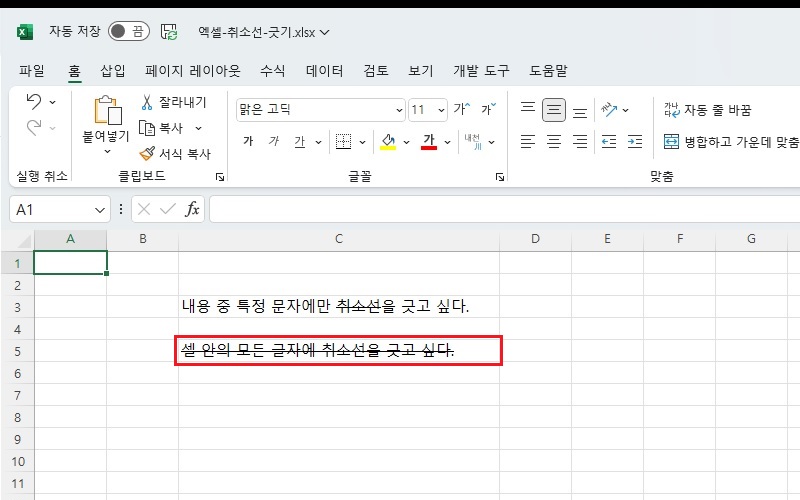
Task: Click 잘라내기 scissors button
Action: coord(173,102)
